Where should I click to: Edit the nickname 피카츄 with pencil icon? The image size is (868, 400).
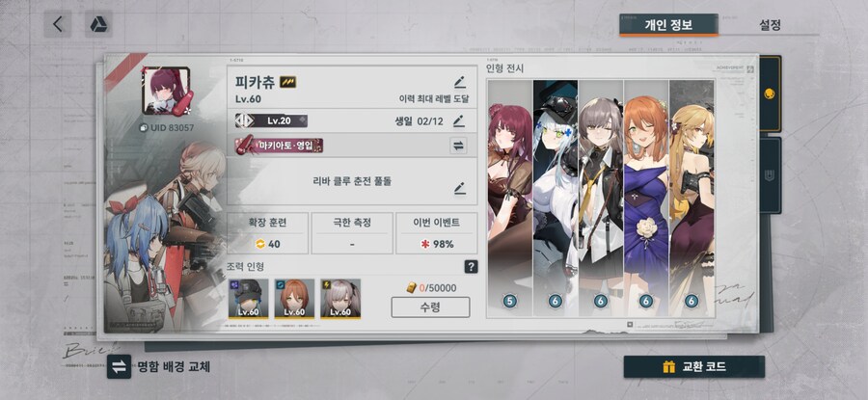[x=459, y=83]
